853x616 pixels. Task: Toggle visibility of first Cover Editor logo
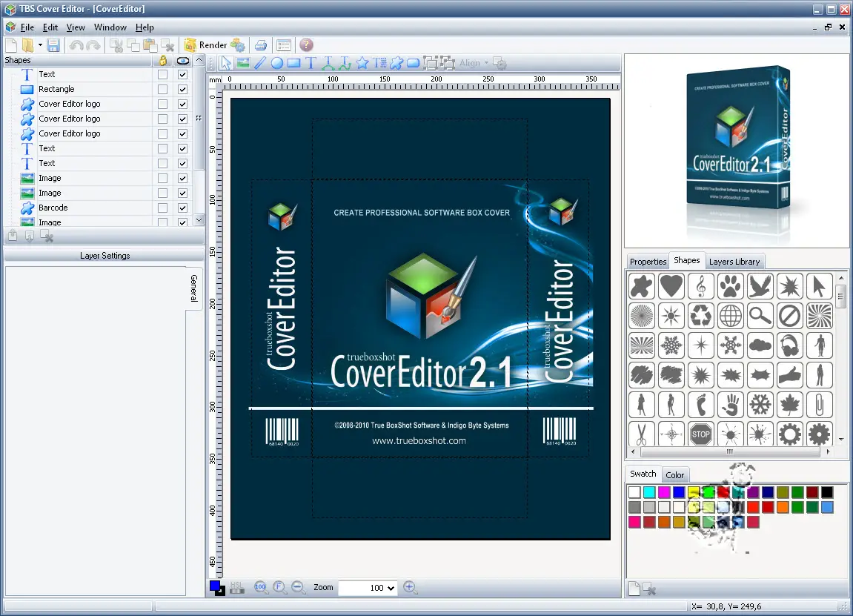click(183, 104)
